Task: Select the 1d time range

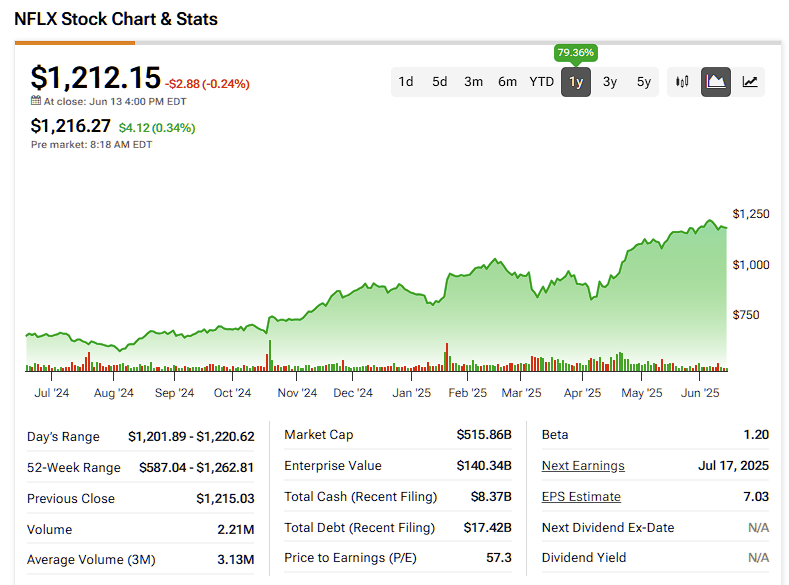Action: coord(406,81)
